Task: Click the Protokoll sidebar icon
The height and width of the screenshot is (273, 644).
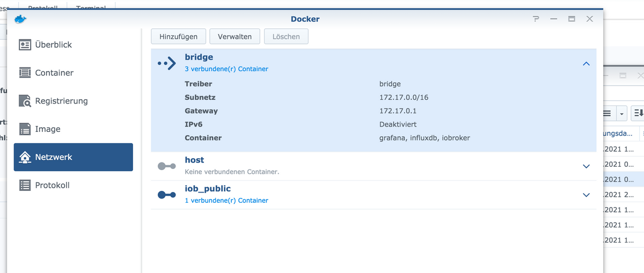Action: [x=25, y=185]
